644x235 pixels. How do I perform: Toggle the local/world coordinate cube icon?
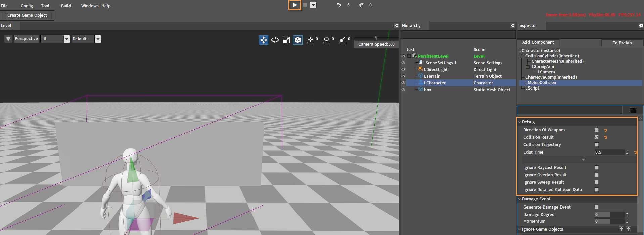coord(298,40)
